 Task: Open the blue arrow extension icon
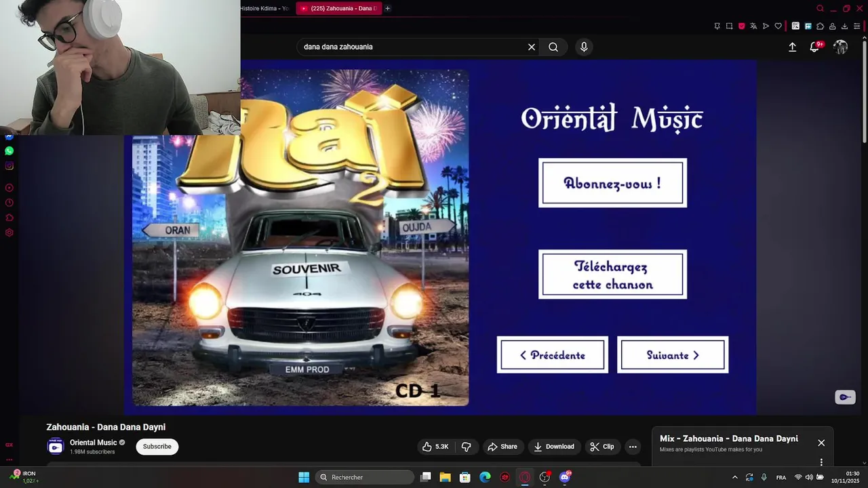pos(808,26)
